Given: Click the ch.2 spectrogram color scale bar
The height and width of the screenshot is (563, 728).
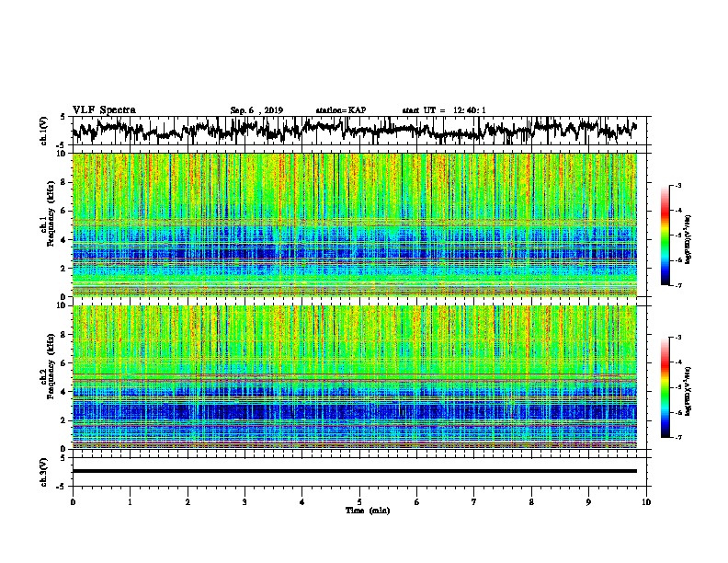Looking at the screenshot, I should [x=665, y=387].
